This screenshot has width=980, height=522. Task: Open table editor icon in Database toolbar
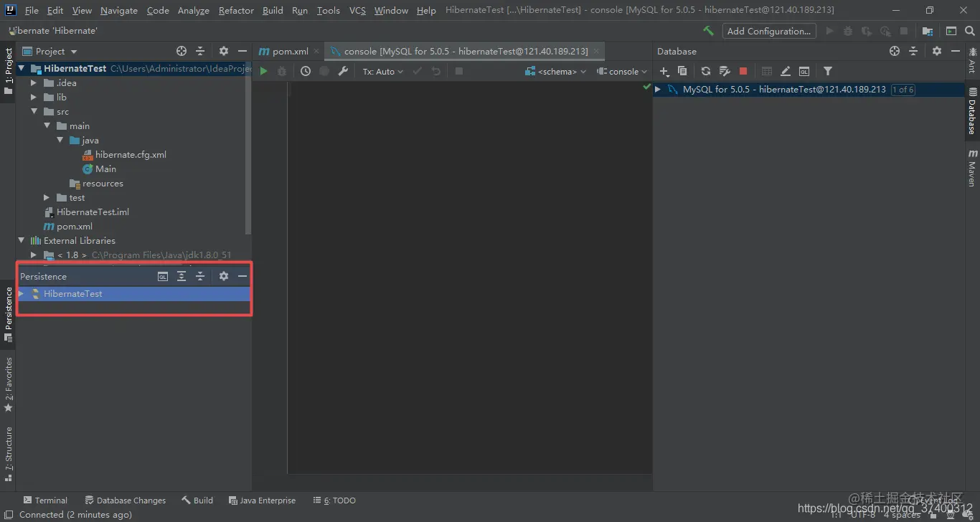(767, 71)
